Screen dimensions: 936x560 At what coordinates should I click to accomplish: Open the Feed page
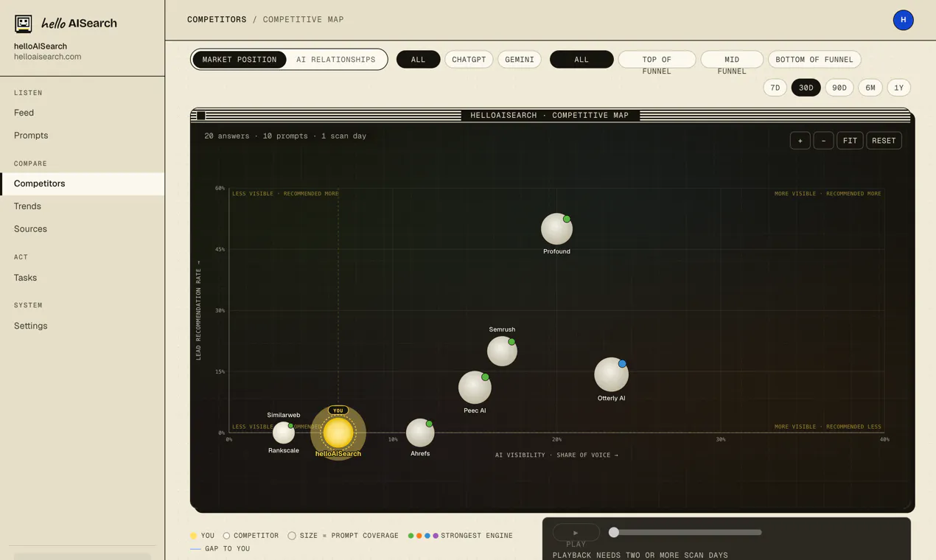[x=83, y=113]
